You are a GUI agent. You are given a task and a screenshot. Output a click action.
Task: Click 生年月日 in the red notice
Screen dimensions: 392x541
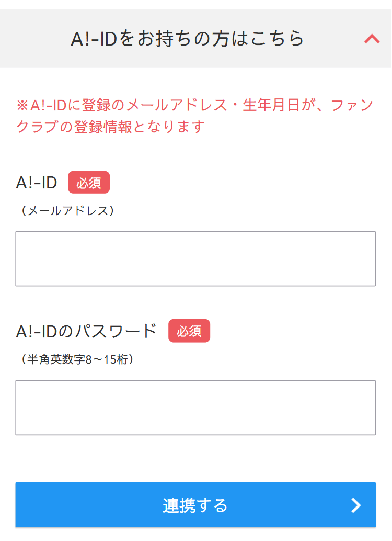coord(271,106)
